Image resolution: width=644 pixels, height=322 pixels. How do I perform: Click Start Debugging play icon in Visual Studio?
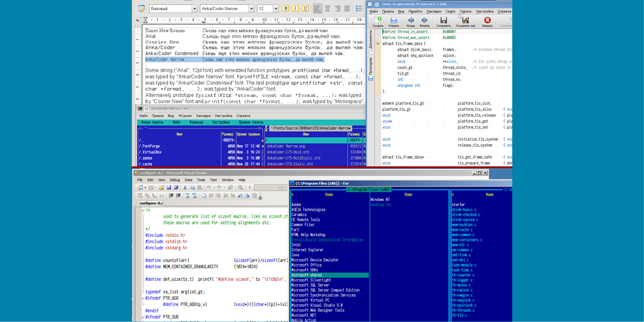tap(250, 187)
